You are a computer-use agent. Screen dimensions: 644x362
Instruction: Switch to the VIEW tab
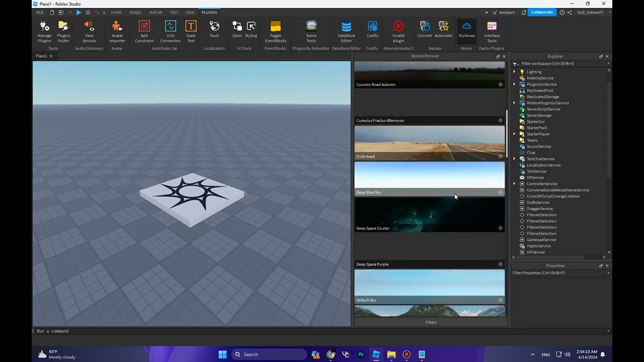pos(190,12)
